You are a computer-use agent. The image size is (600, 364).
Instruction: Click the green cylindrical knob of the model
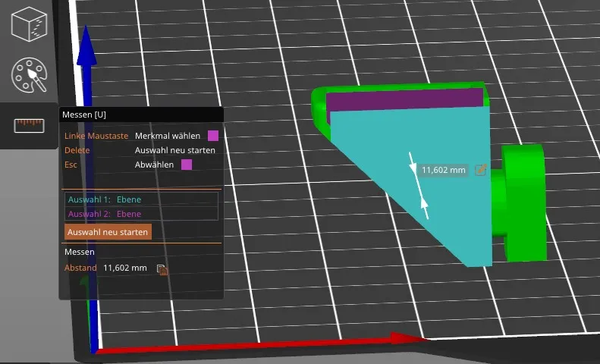524,202
